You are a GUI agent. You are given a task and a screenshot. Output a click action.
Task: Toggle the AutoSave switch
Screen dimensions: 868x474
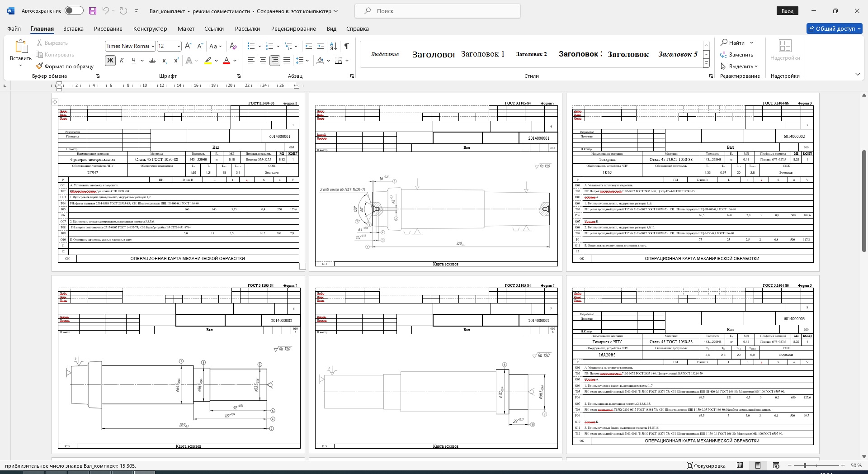tap(74, 11)
